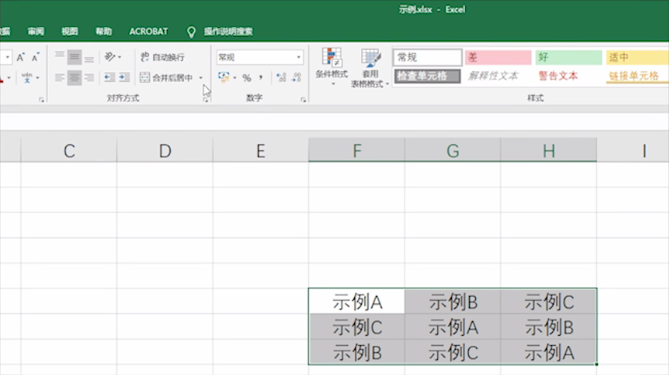Screen dimensions: 669x375
Task: Apply the green 好 cell style
Action: (568, 57)
